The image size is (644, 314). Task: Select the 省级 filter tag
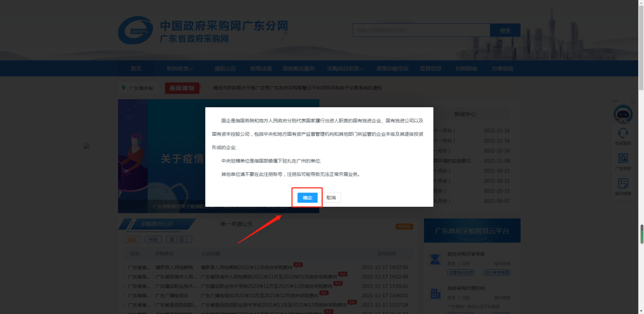tap(132, 239)
